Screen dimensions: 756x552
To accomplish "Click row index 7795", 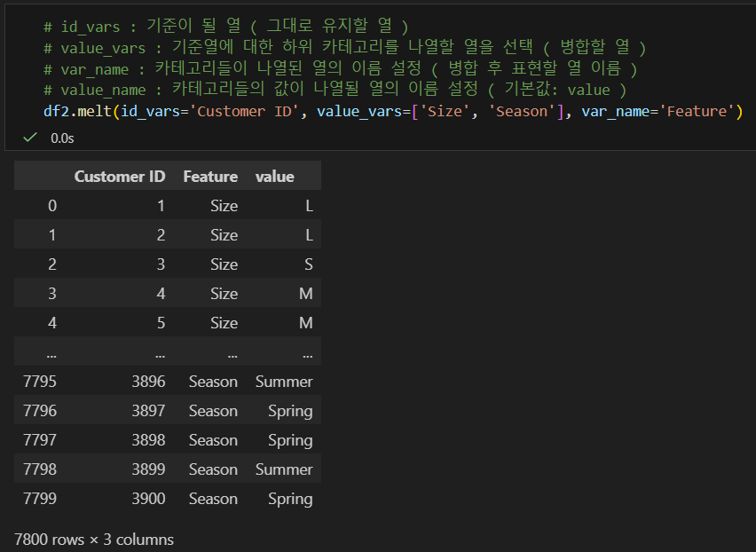I will 40,382.
